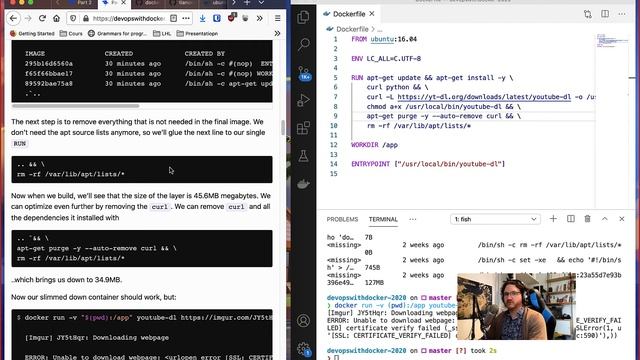The width and height of the screenshot is (640, 360).
Task: Go forward in Firefox
Action: tap(28, 18)
